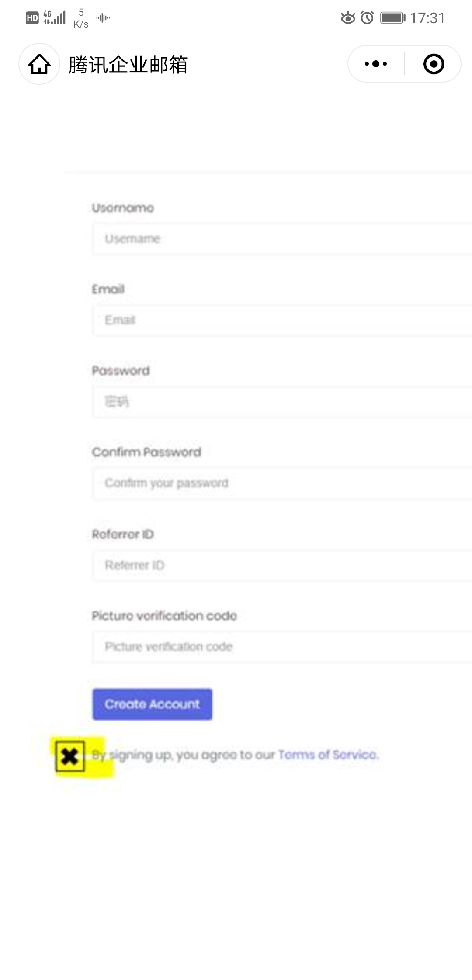
Task: Focus the Password input field
Action: 282,401
